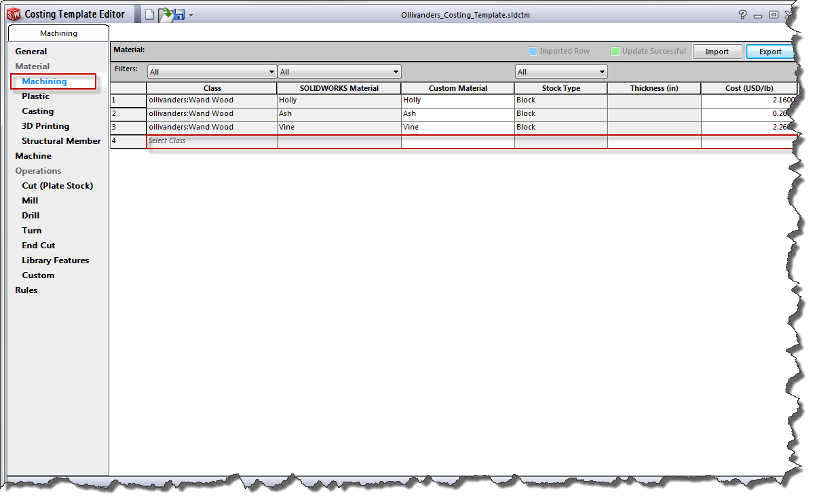Open Library Features operations
This screenshot has width=817, height=504.
[56, 260]
